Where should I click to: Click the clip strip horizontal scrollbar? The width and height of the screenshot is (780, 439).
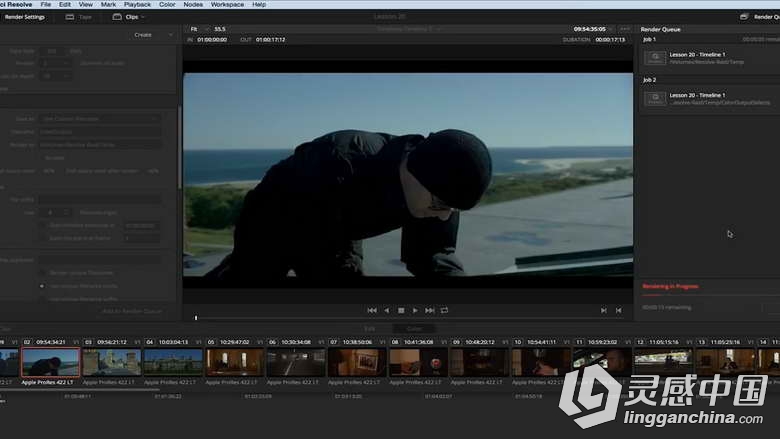coord(80,390)
